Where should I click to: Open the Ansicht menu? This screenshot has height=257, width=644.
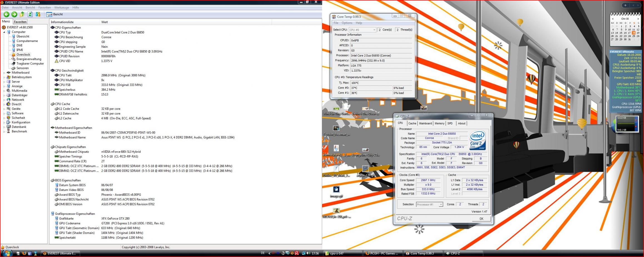[x=17, y=7]
